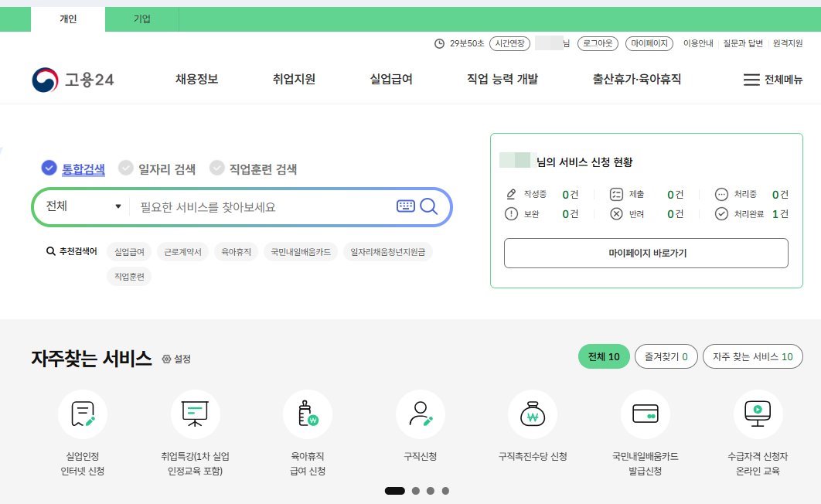Click the 구직신청 person icon
Viewport: 821px width, 504px height.
click(x=421, y=414)
